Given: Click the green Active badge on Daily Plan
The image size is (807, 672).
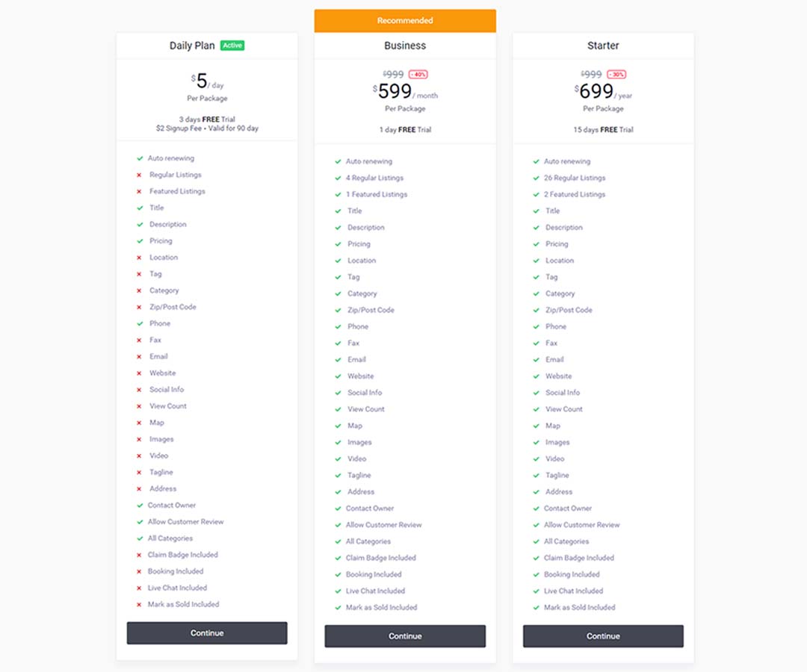Looking at the screenshot, I should [232, 46].
